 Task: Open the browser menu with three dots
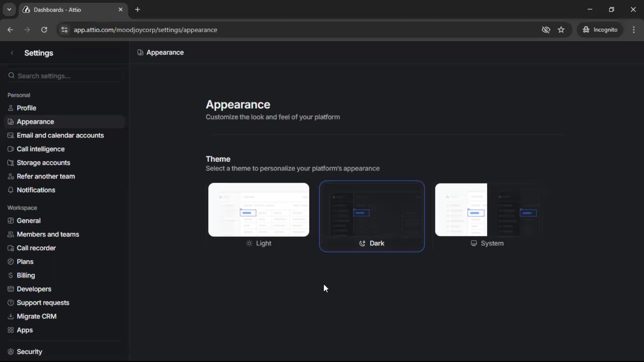point(634,29)
